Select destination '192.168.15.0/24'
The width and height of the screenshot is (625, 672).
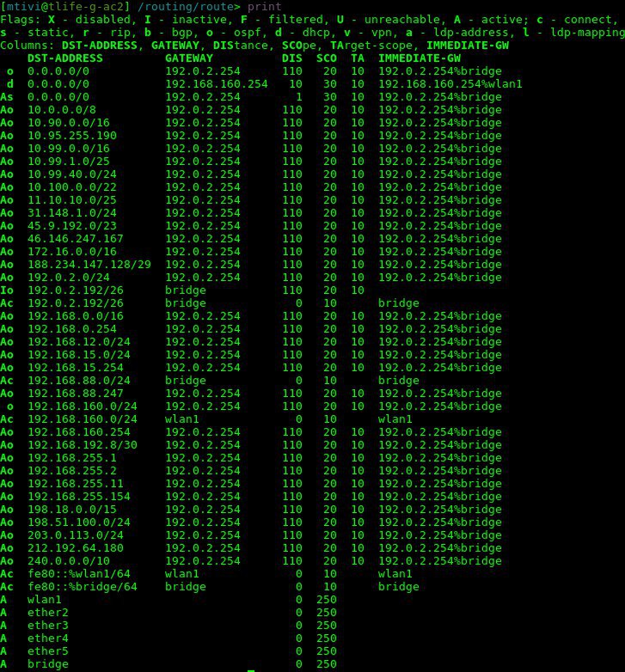click(x=79, y=354)
